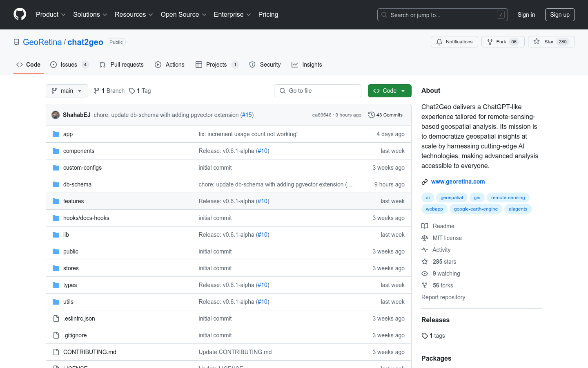588x368 pixels.
Task: Fork the chat2geo repository
Action: click(x=497, y=42)
